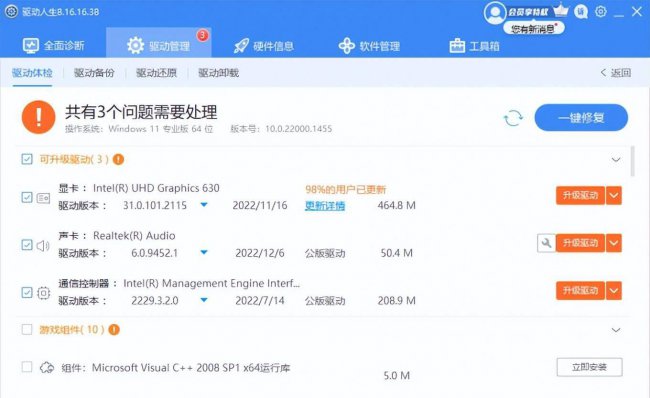
Task: Click the device name Realtek(R) Audio
Action: click(x=134, y=235)
